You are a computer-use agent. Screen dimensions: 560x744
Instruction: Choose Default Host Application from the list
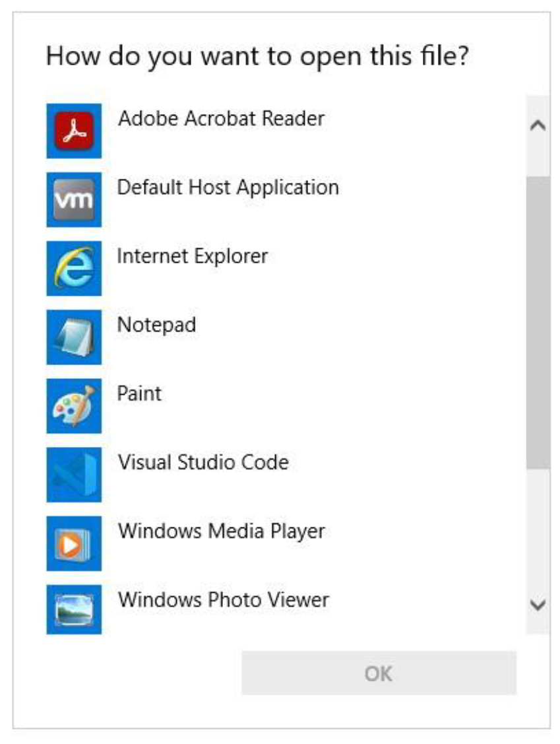point(228,187)
